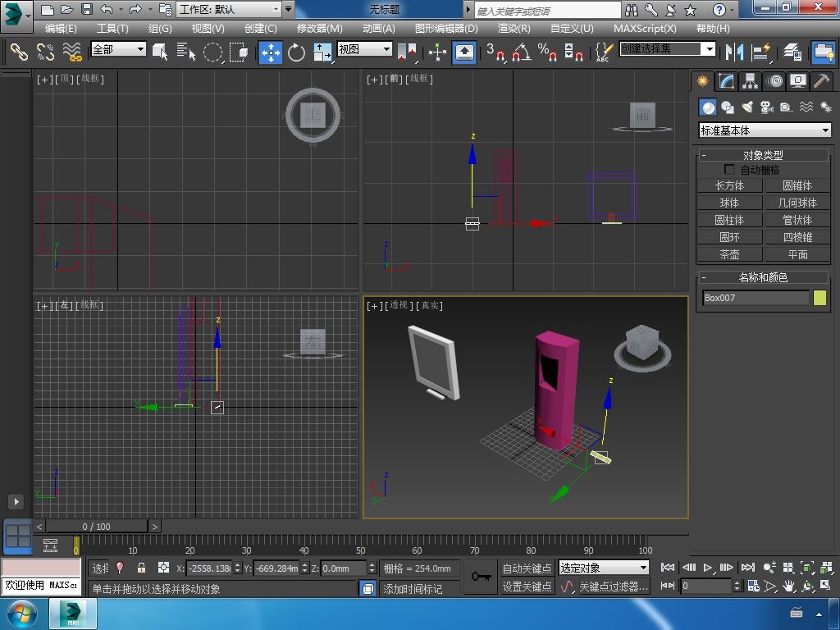Click the Zoom Extents All icon
This screenshot has height=630, width=840.
(x=826, y=568)
